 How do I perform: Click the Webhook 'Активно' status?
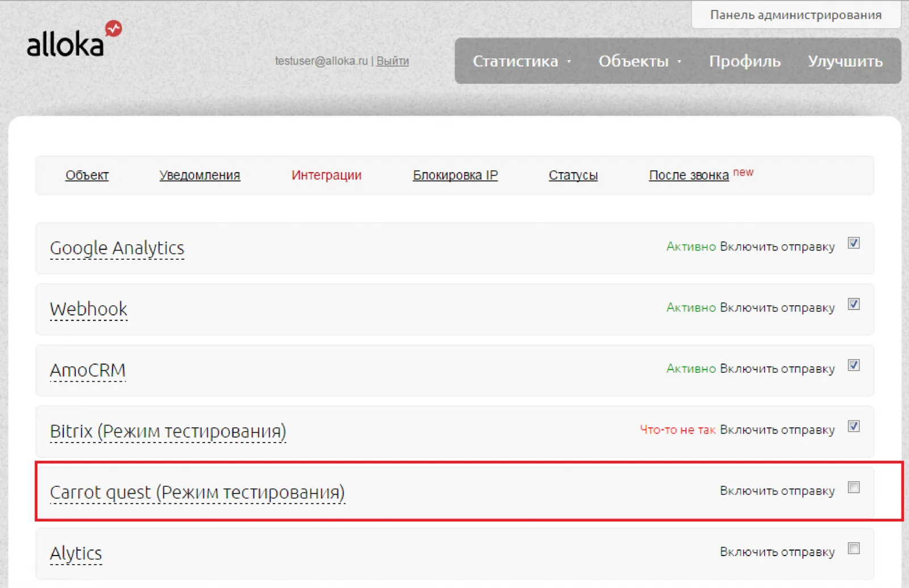(691, 307)
